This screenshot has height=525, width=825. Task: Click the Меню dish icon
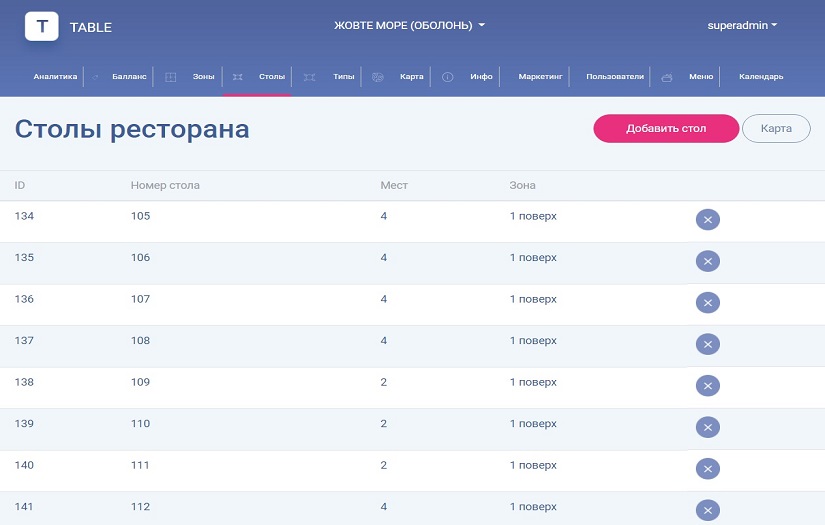667,77
